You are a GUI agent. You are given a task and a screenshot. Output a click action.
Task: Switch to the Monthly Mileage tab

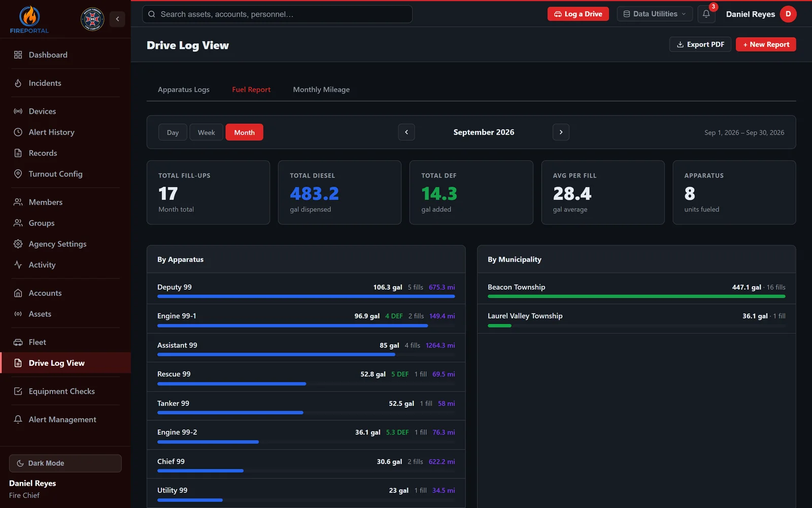click(321, 89)
